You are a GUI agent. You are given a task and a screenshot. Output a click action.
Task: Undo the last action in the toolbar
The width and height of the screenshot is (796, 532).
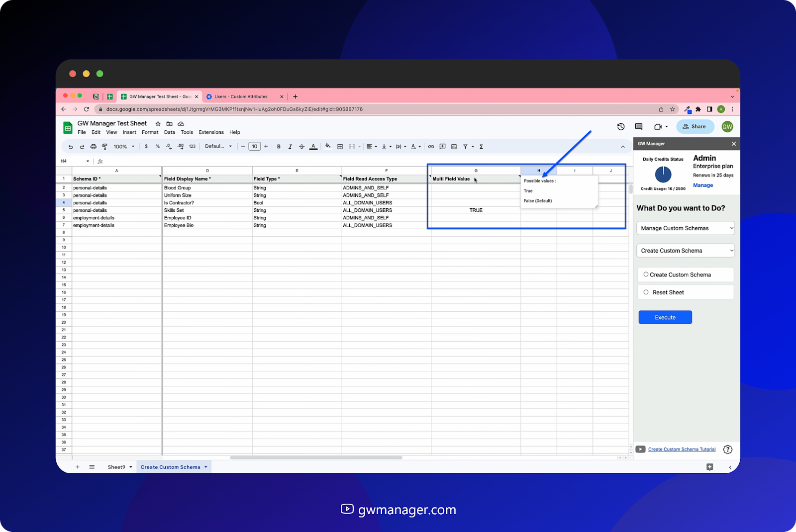click(x=71, y=147)
